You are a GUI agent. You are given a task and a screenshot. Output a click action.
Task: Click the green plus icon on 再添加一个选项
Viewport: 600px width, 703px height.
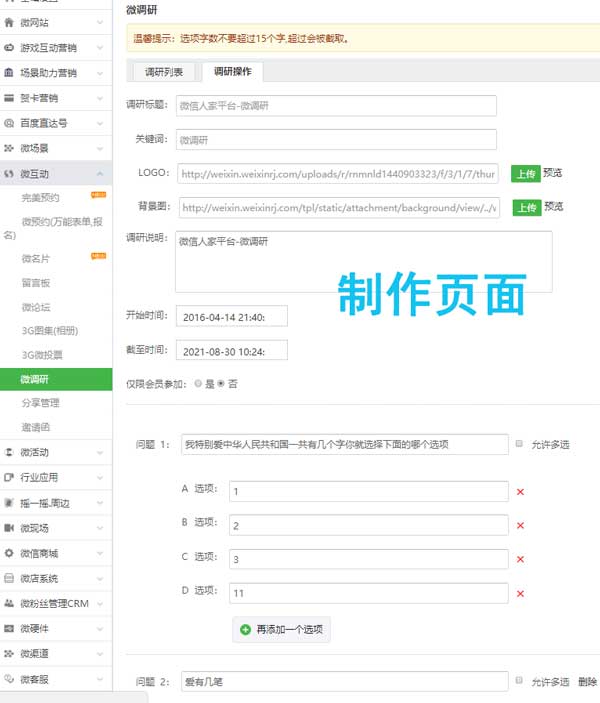point(245,629)
